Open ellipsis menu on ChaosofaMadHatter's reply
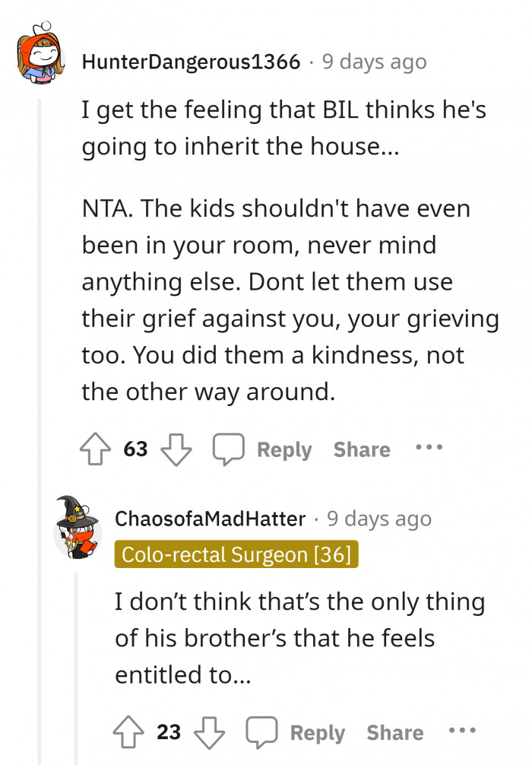The width and height of the screenshot is (532, 765). (462, 732)
